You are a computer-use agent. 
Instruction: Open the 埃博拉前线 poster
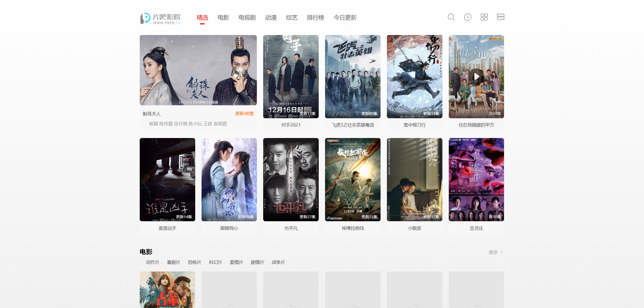click(353, 180)
